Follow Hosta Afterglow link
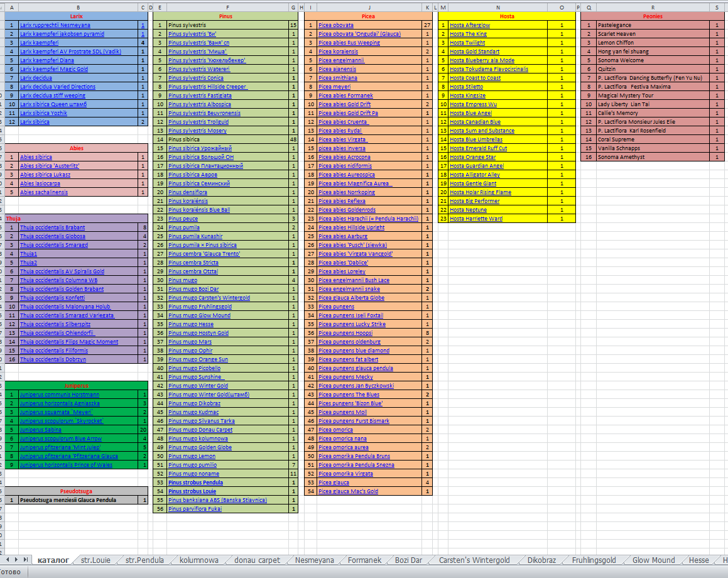The height and width of the screenshot is (578, 728). pyautogui.click(x=470, y=25)
